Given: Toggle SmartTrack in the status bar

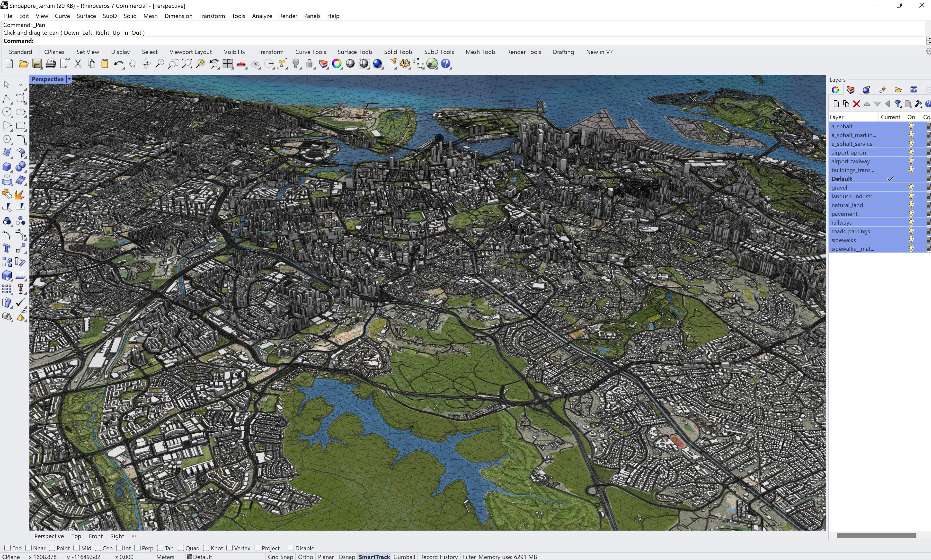Looking at the screenshot, I should (374, 557).
